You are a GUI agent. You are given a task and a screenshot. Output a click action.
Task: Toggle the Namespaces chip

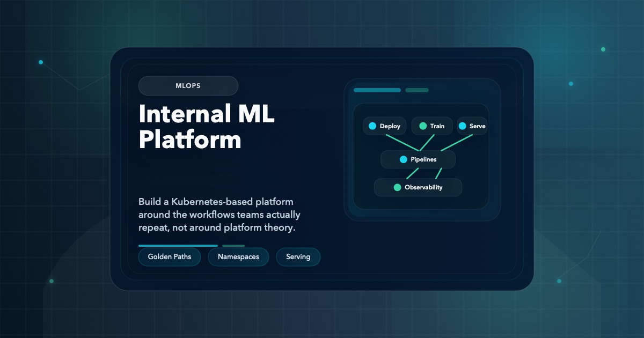click(x=238, y=257)
